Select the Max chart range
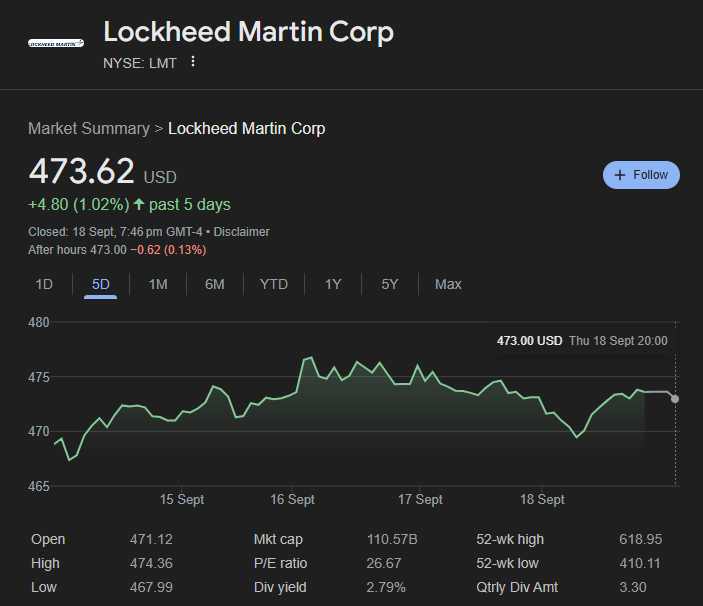Viewport: 703px width, 606px height. click(448, 284)
